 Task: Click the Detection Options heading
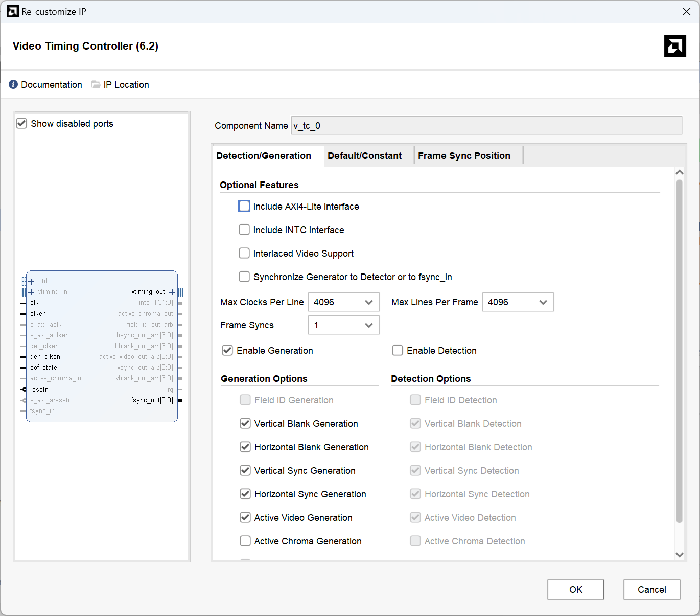click(431, 378)
